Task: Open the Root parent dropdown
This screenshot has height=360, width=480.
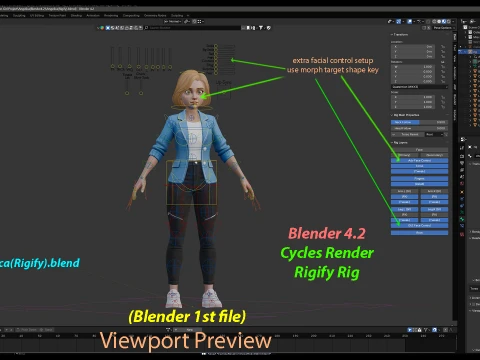Action: (x=434, y=134)
